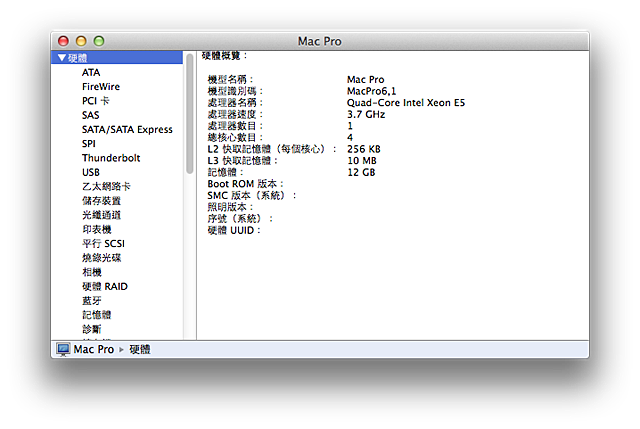Screen dimensions: 640x429
Task: Open the 記憶體 sidebar entry
Action: click(97, 315)
